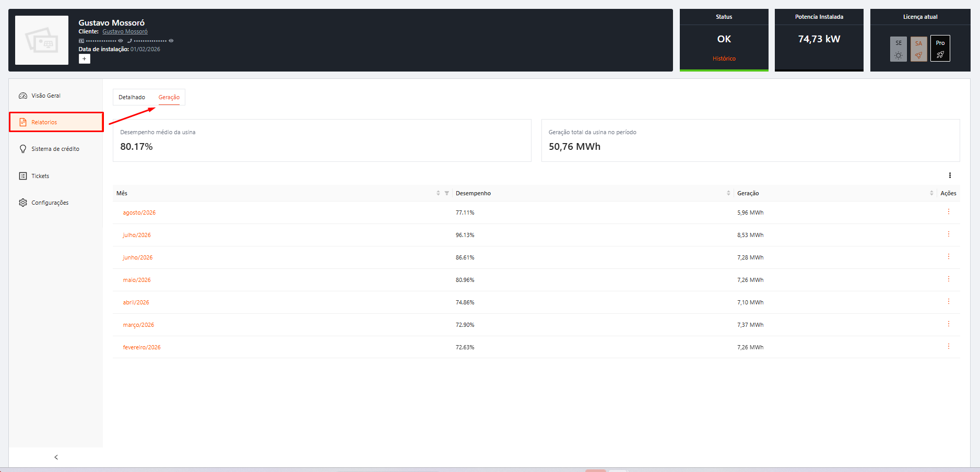The width and height of the screenshot is (980, 472).
Task: Open the agosto/2026 report link
Action: coord(139,213)
